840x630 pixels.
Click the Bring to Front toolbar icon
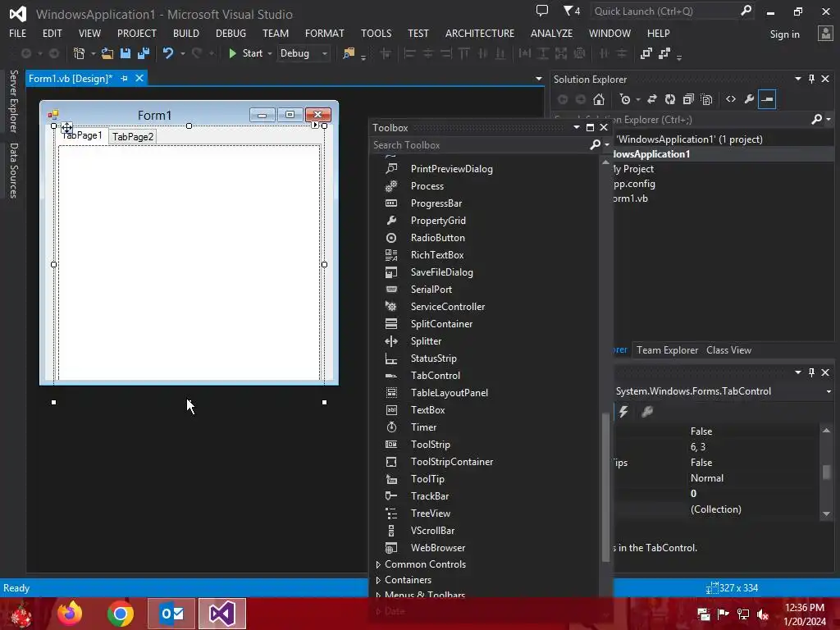646,53
